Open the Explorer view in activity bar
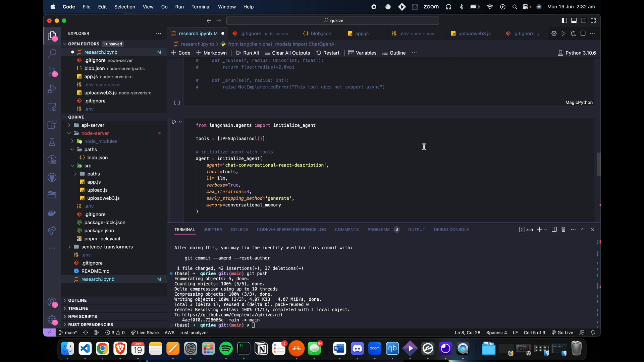This screenshot has width=644, height=362. pos(52,36)
